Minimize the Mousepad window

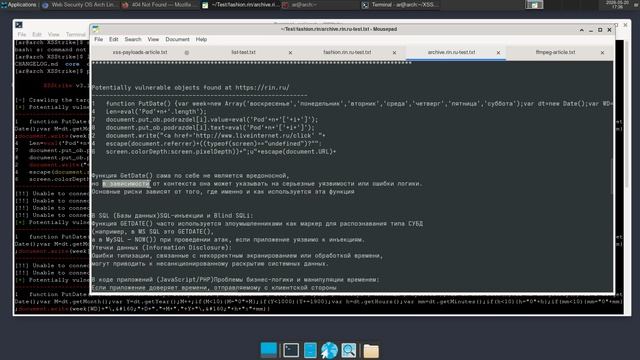coord(591,30)
